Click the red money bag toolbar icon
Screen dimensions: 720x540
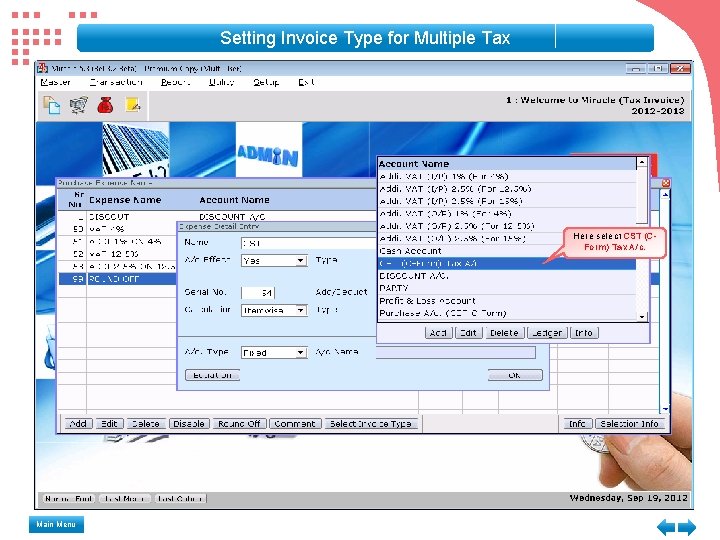105,105
